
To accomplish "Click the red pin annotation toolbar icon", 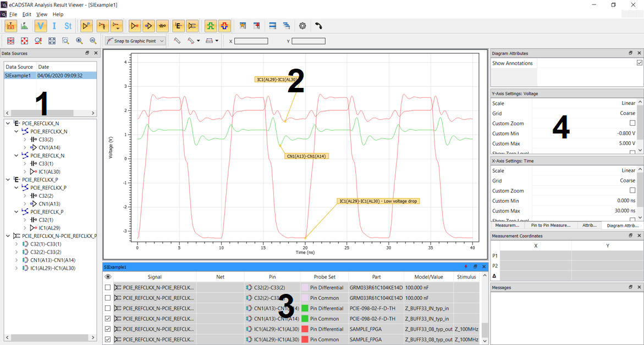I will (x=257, y=26).
